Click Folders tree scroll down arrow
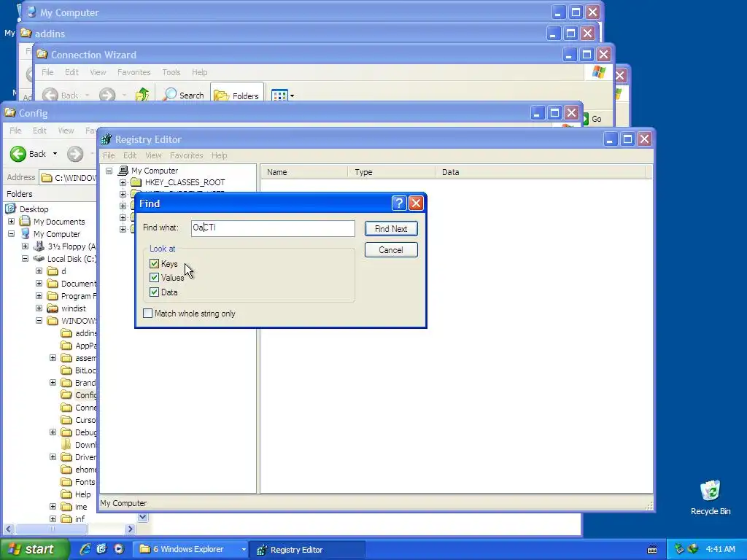 142,517
